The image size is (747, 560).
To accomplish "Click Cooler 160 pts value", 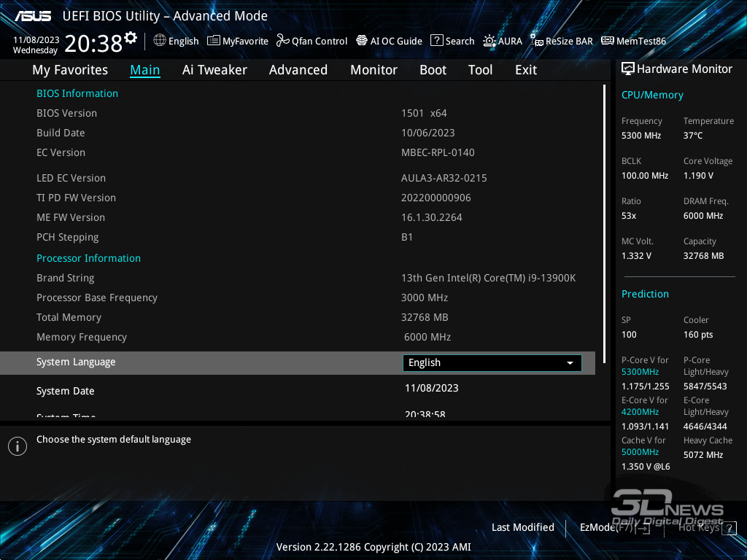I will (x=698, y=335).
